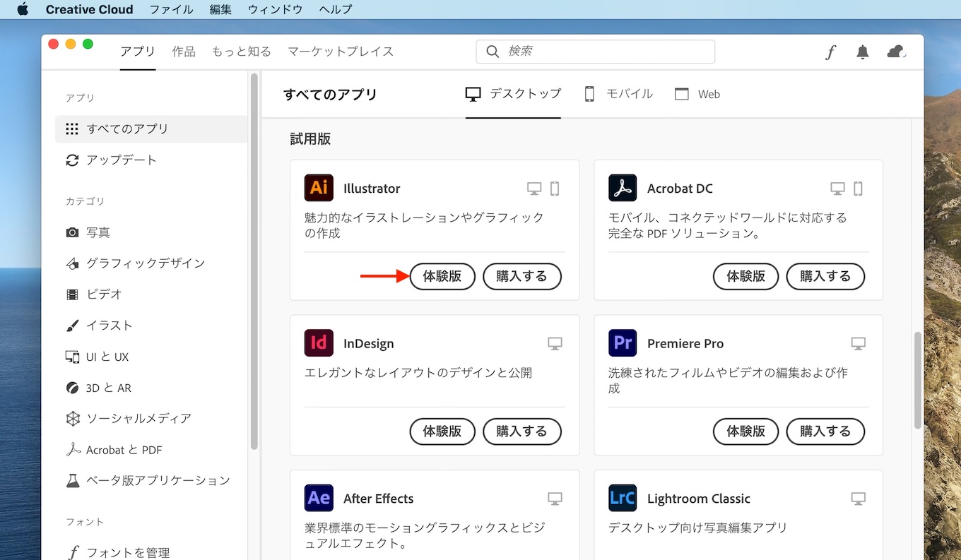
Task: Click the Premiere Pro app name text
Action: pos(685,344)
